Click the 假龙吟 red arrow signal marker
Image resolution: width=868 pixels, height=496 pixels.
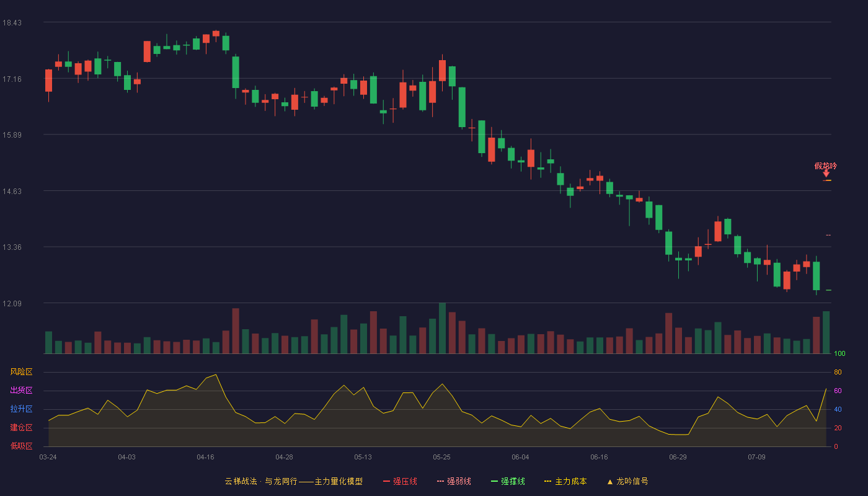coord(826,174)
